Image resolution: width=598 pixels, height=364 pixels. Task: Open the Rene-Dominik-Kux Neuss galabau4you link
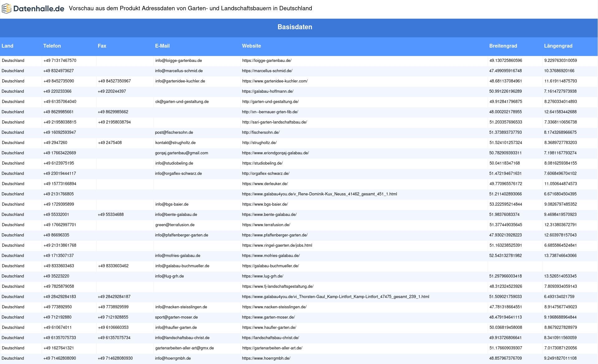320,194
